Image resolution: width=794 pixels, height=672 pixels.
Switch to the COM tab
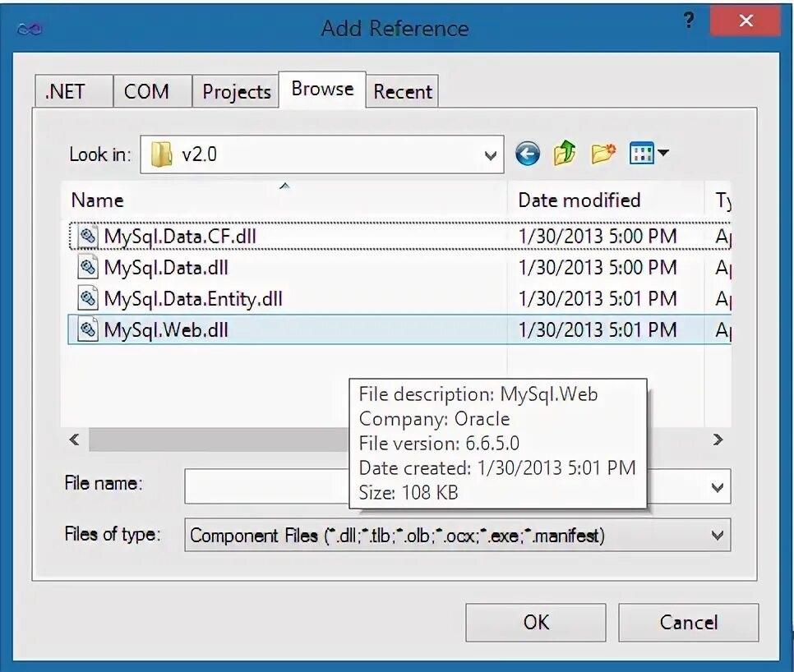pyautogui.click(x=152, y=91)
